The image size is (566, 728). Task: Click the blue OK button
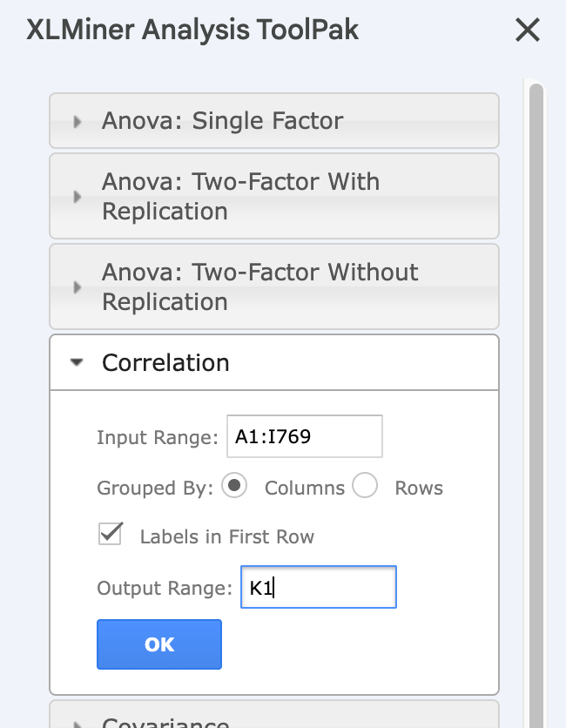click(159, 644)
